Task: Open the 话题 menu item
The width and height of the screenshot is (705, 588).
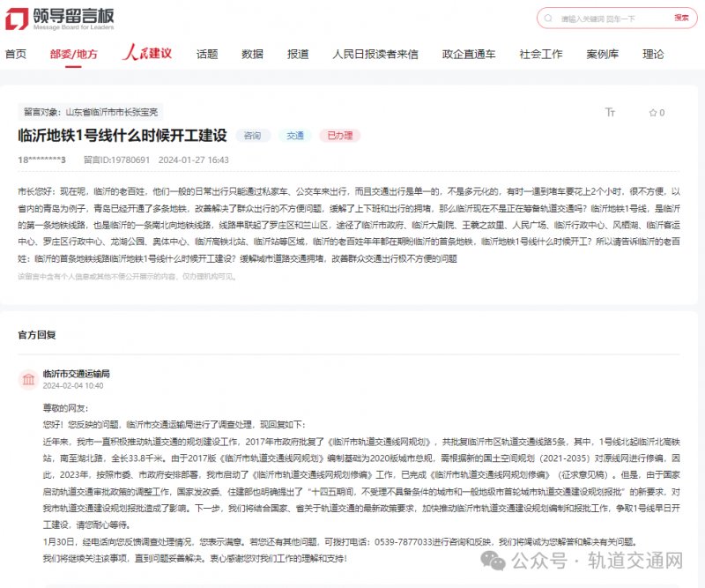Action: 207,54
